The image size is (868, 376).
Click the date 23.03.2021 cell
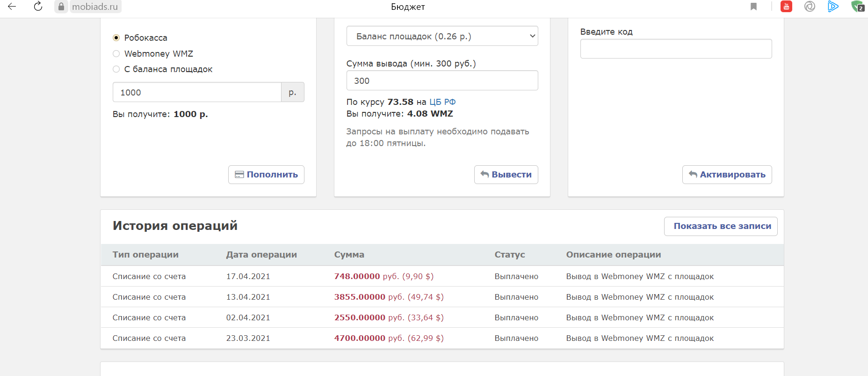coord(248,338)
